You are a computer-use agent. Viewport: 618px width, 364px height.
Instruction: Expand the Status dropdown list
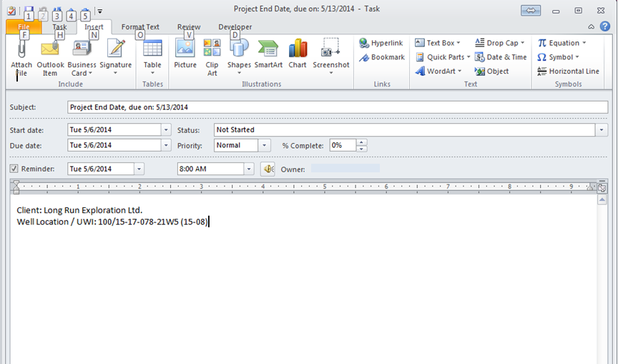click(602, 130)
